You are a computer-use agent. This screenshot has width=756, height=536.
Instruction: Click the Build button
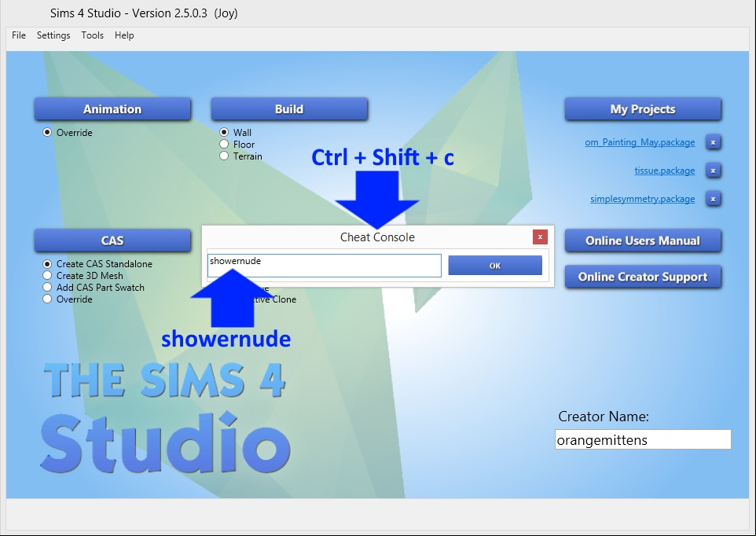click(289, 109)
